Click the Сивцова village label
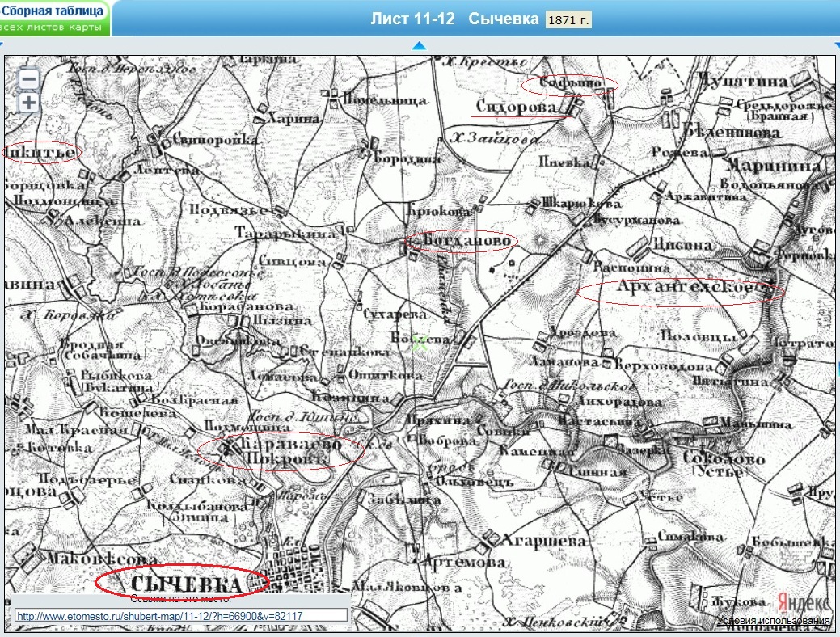 tap(292, 261)
